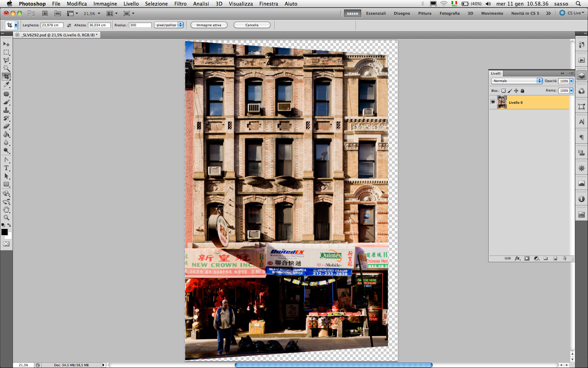The image size is (588, 368).
Task: Switch to the Fotografia workspace
Action: [x=449, y=13]
